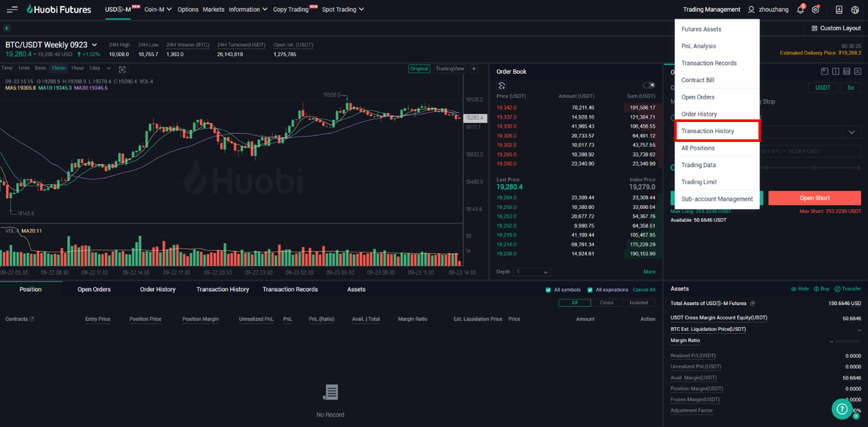Expand the order type dropdown chevron

852,132
